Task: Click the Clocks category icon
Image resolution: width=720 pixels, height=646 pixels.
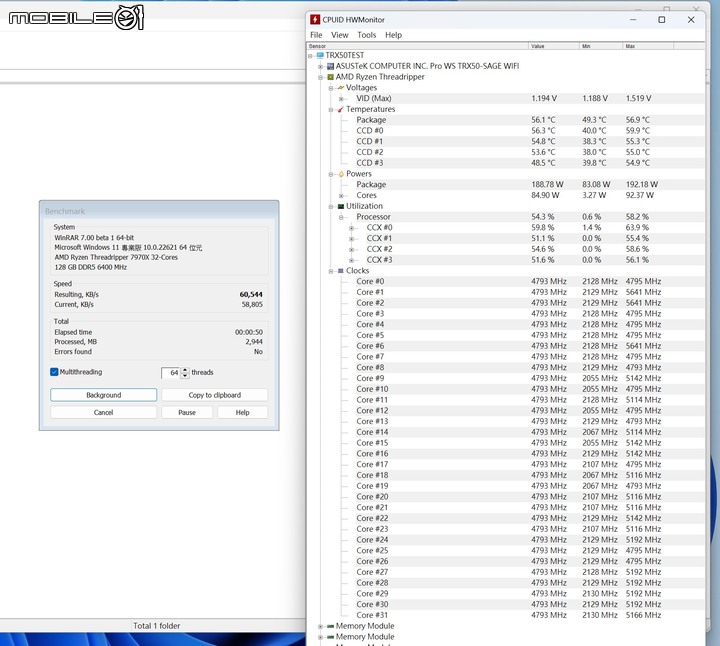Action: pyautogui.click(x=341, y=271)
